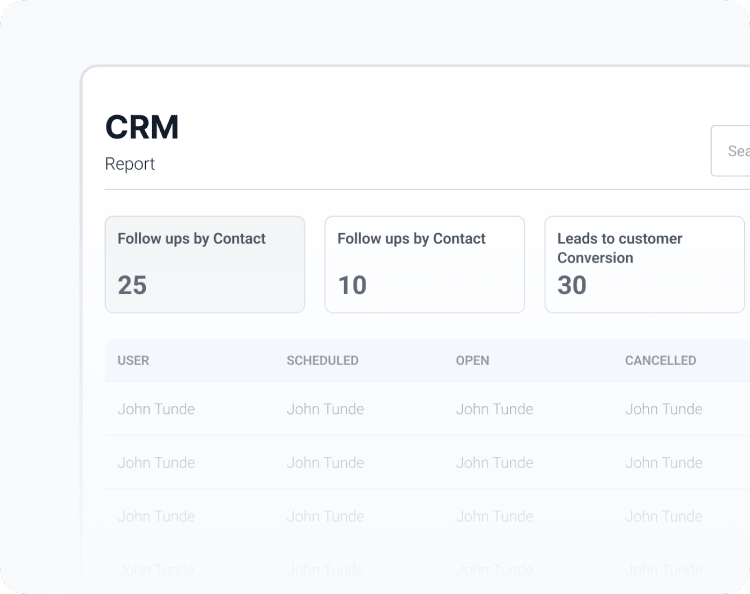Select second row cell under OPEN
This screenshot has height=594, width=750.
point(494,463)
